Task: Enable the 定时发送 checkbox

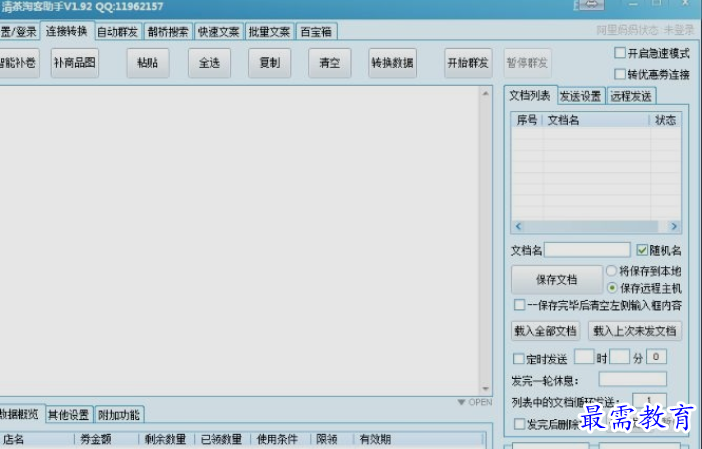Action: pos(518,359)
